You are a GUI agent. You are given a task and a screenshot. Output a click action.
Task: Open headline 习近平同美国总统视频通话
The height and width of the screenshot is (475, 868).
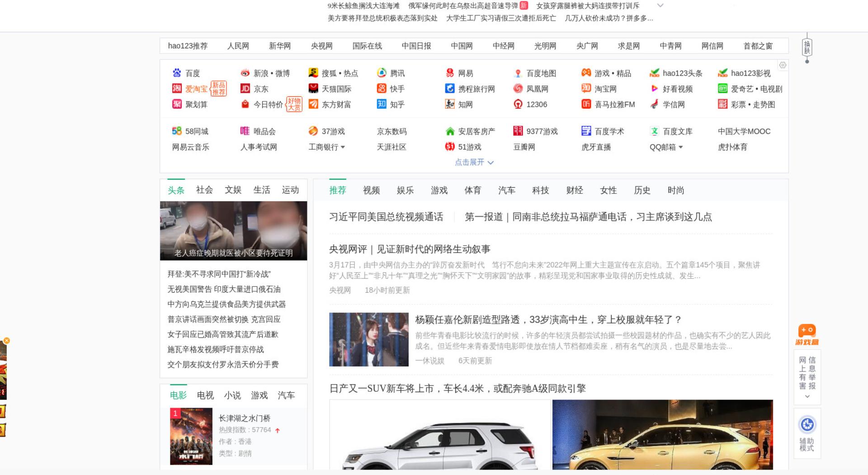click(x=386, y=217)
